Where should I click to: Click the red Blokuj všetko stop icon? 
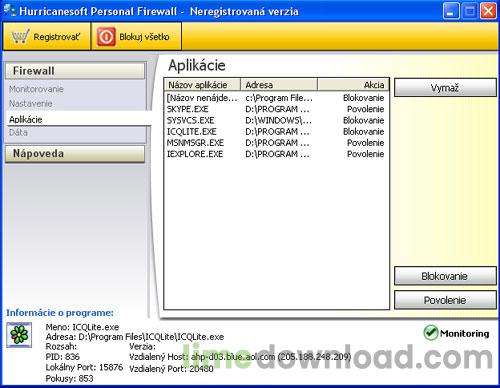[x=106, y=37]
